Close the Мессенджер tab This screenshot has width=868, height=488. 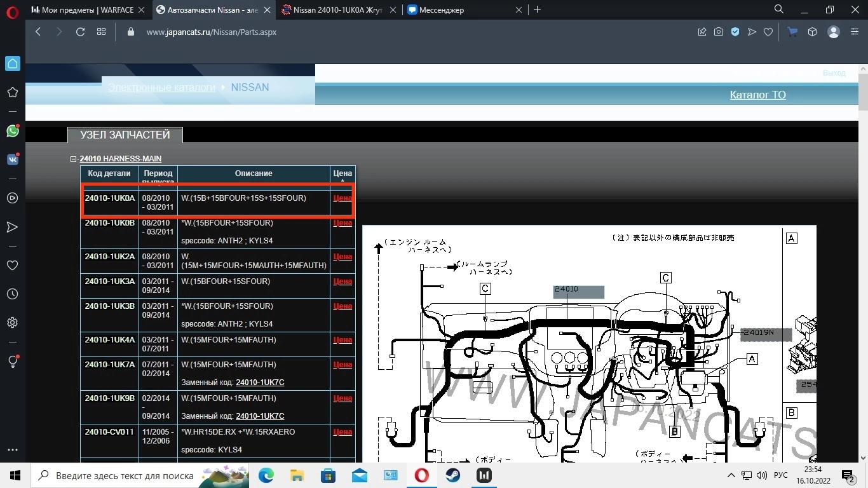click(x=519, y=10)
